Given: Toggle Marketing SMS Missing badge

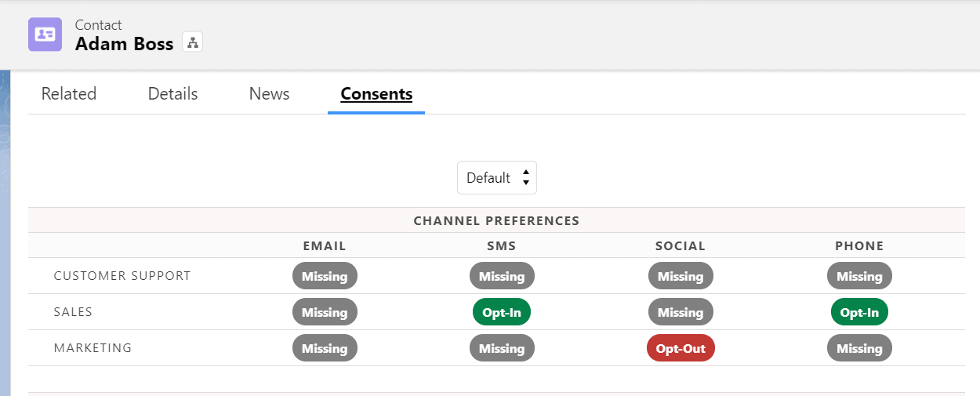Looking at the screenshot, I should [502, 348].
